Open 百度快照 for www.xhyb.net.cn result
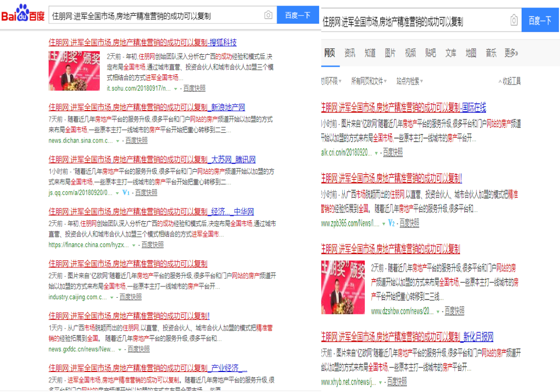This screenshot has width=560, height=392. point(397,382)
